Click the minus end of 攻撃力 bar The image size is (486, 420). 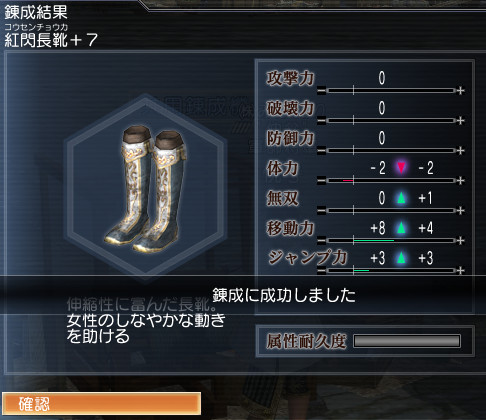(321, 91)
